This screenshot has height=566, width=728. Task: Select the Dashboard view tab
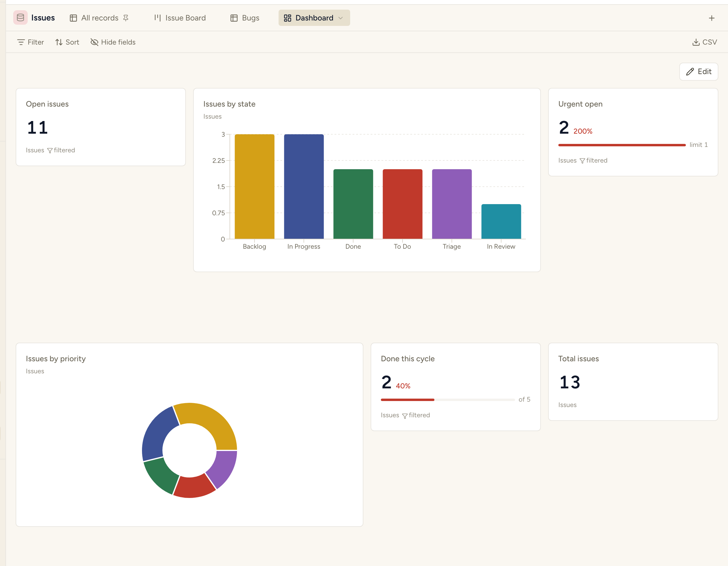point(314,18)
